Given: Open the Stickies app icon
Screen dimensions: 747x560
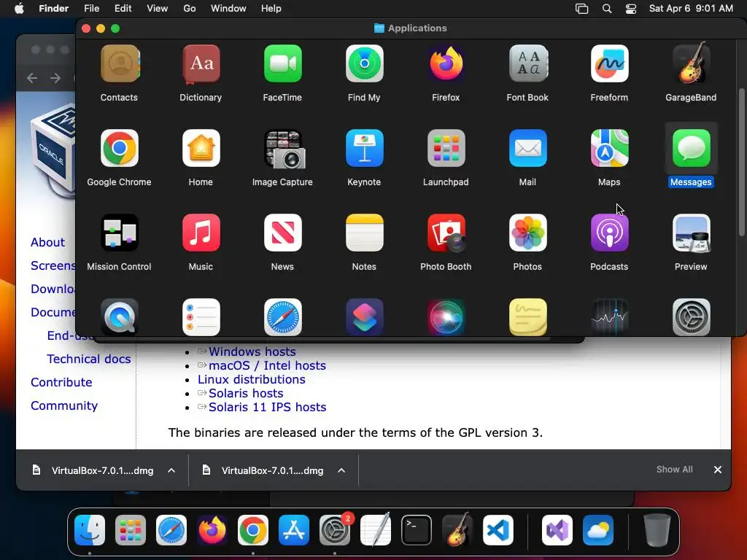Looking at the screenshot, I should click(x=528, y=317).
